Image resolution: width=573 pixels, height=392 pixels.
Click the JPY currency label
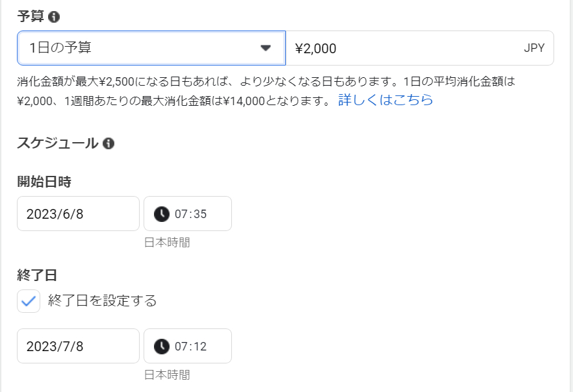point(535,48)
